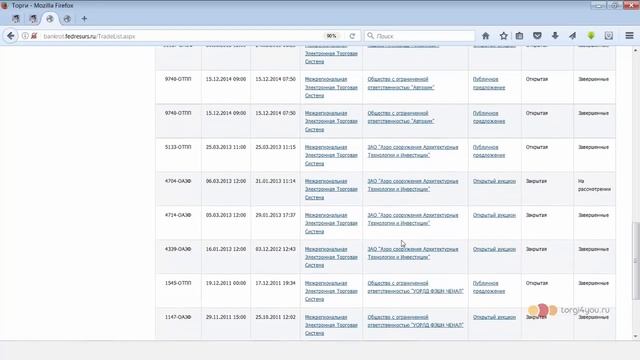
Task: Open trading platform link in row 1545-ОТПП
Action: 331,291
